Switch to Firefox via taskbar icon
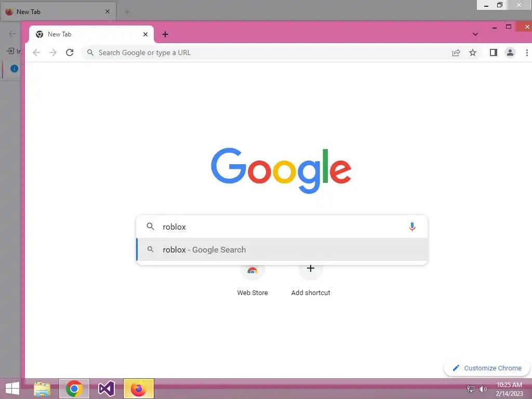 tap(138, 389)
